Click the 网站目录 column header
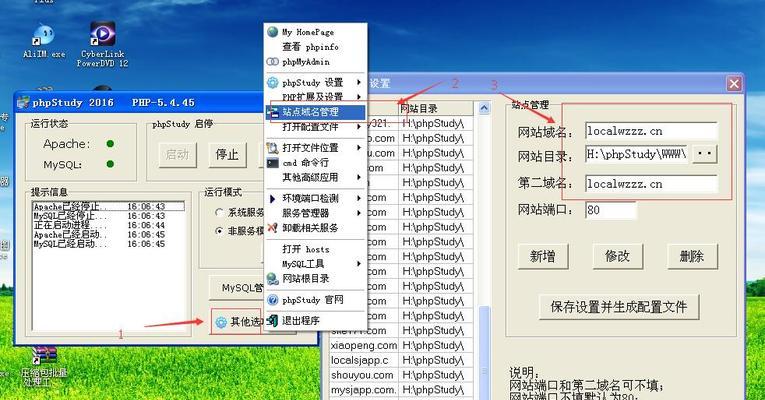 [436, 108]
